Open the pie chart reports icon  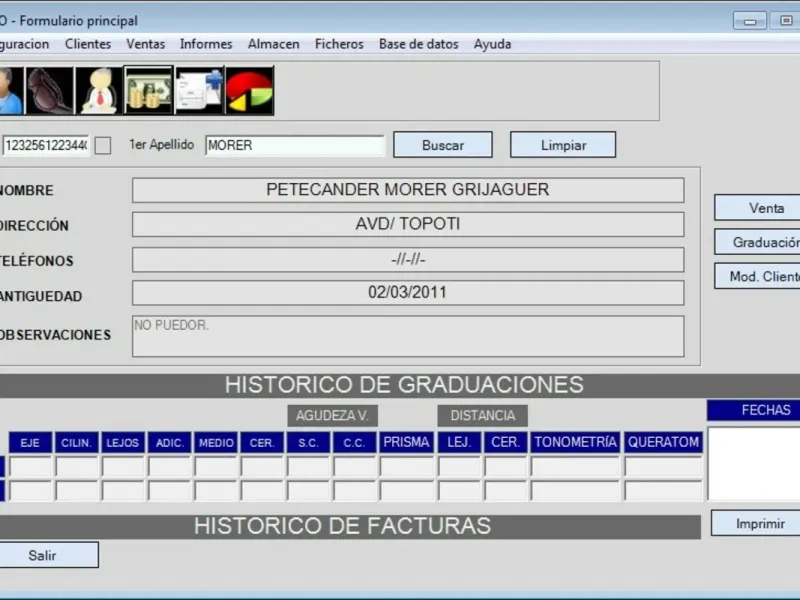tap(249, 90)
